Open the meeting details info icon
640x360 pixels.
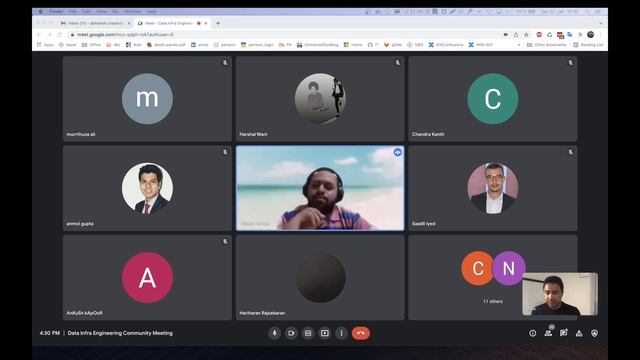[x=533, y=333]
